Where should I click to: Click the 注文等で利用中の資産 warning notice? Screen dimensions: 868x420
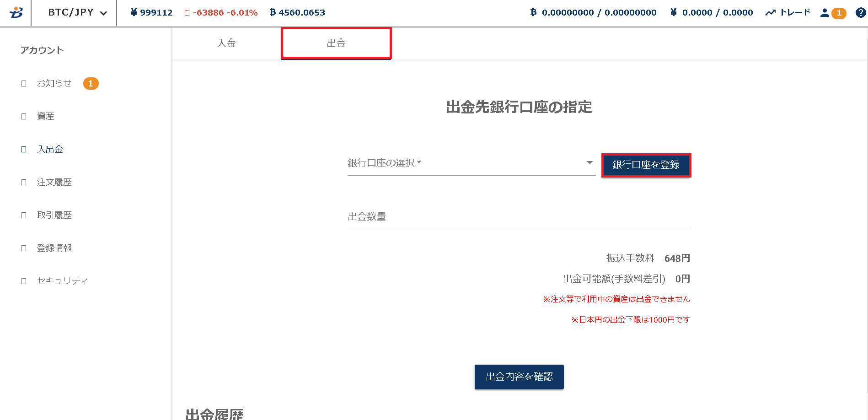pos(616,299)
